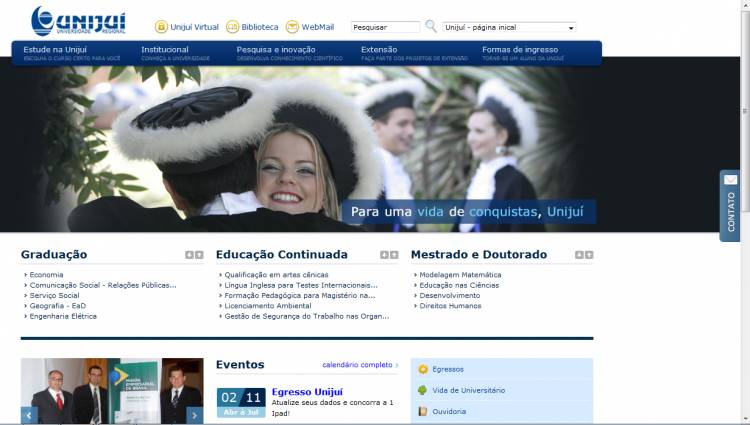The width and height of the screenshot is (750, 425).
Task: Open Engenharia Elétrica course link
Action: tap(63, 316)
